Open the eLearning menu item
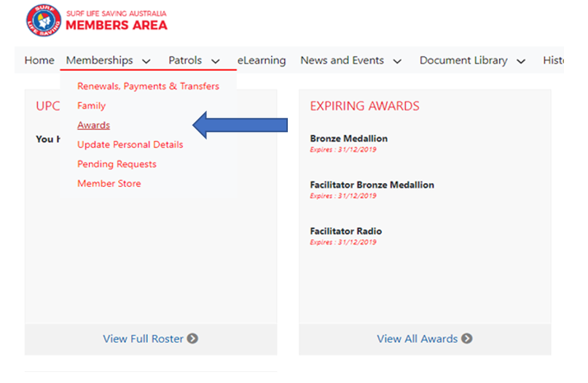This screenshot has height=383, width=588. (262, 61)
